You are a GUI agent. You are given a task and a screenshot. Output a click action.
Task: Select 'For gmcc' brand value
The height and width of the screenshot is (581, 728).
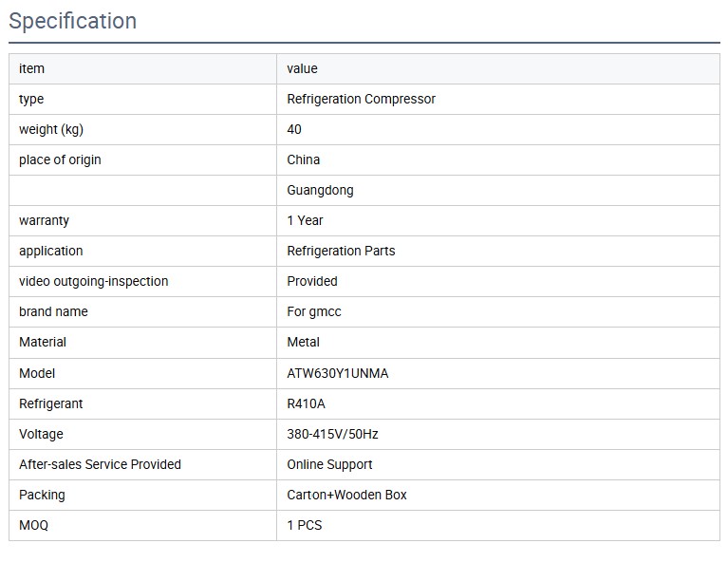(x=314, y=312)
